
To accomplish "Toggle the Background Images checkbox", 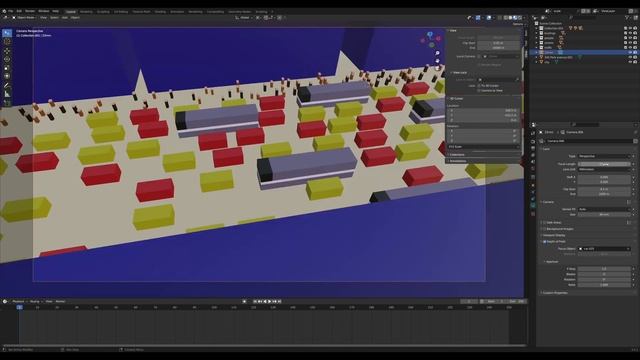I will tap(544, 229).
